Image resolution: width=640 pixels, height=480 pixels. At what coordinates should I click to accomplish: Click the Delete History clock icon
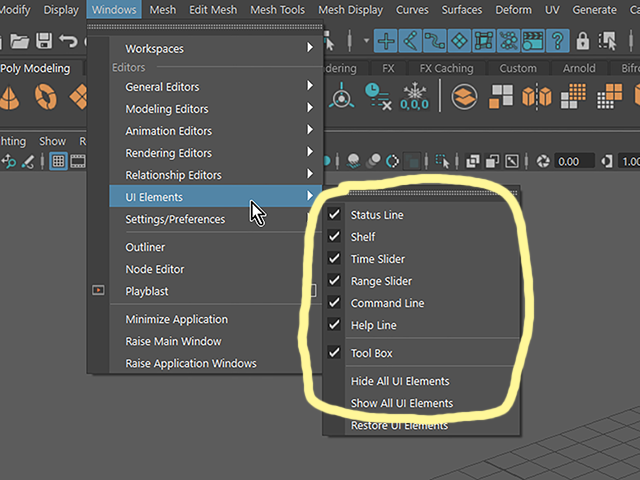(x=378, y=97)
